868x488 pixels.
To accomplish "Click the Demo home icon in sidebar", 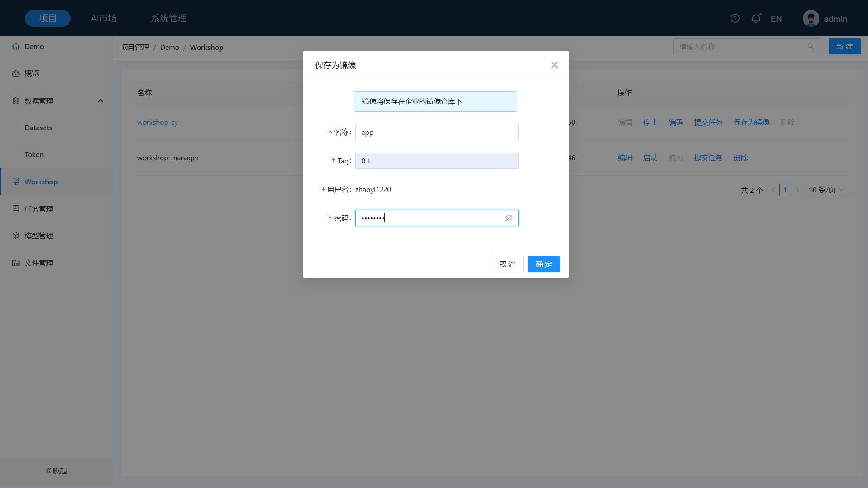I will tap(16, 47).
